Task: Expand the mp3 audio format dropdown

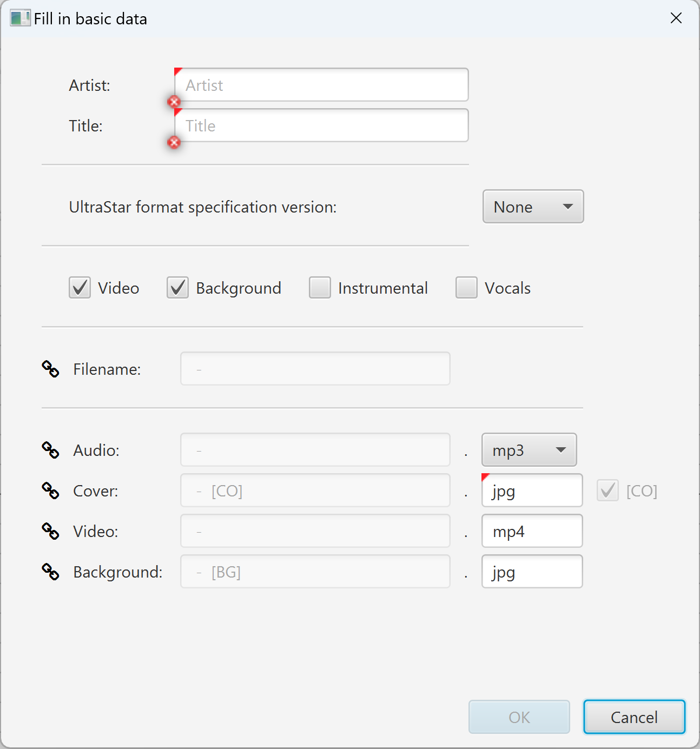Action: (x=529, y=450)
